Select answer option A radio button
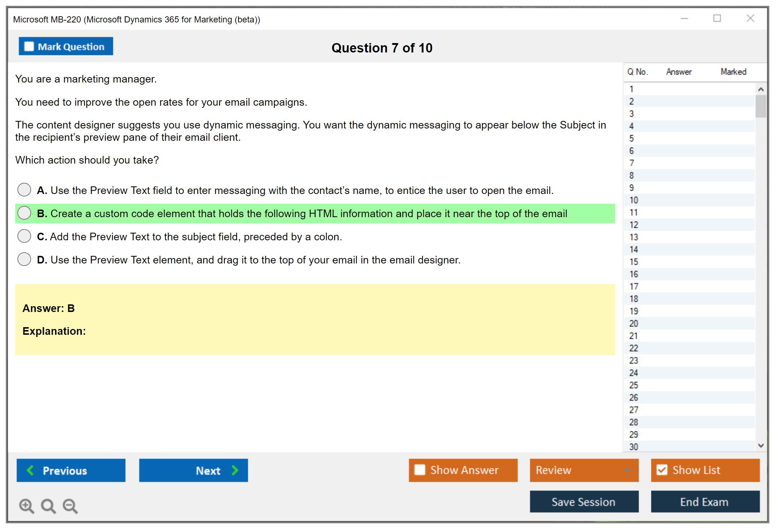 pos(24,190)
